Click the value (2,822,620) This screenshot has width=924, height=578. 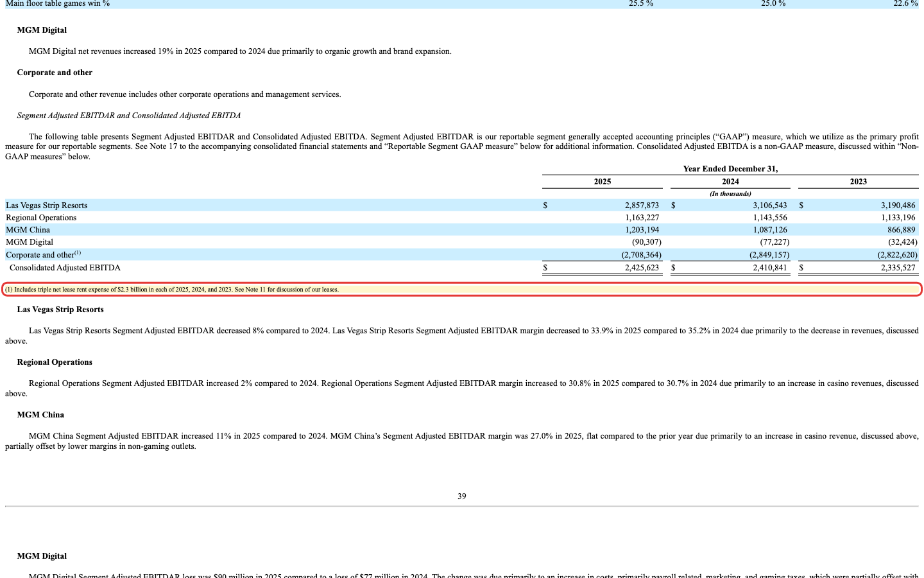(x=898, y=255)
